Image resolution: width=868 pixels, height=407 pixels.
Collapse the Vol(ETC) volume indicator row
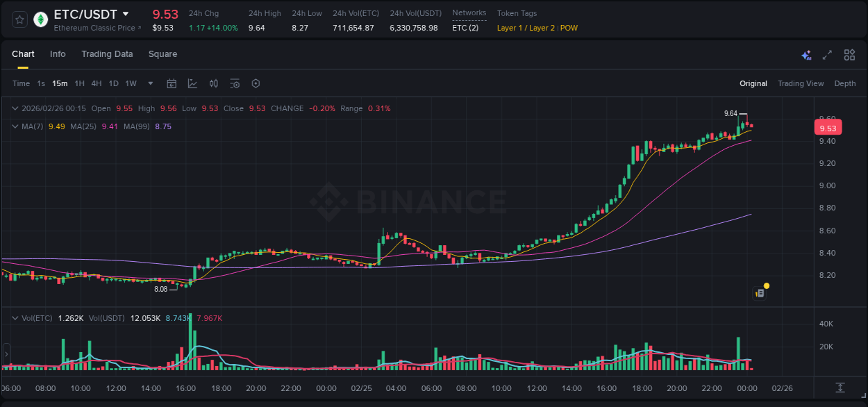click(x=15, y=316)
